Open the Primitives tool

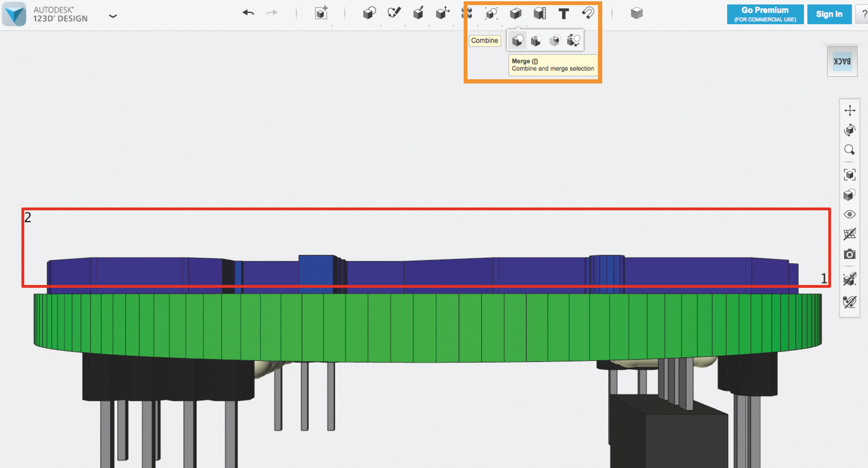[x=369, y=14]
